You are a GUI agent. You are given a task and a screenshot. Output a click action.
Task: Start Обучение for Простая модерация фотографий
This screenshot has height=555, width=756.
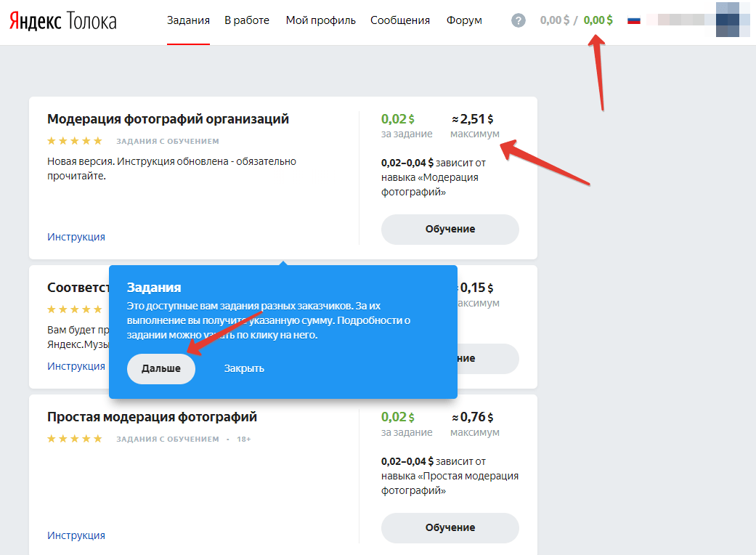(450, 527)
